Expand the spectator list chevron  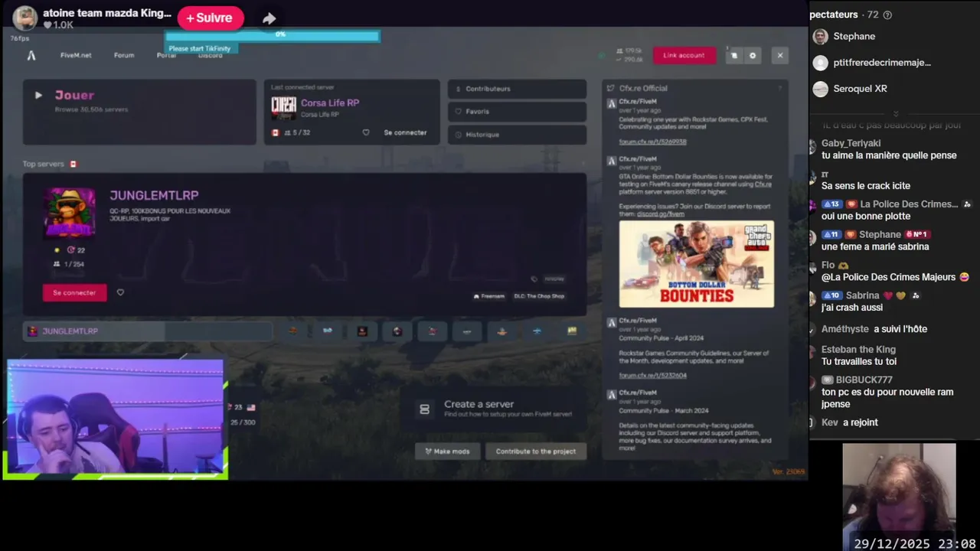coord(896,112)
